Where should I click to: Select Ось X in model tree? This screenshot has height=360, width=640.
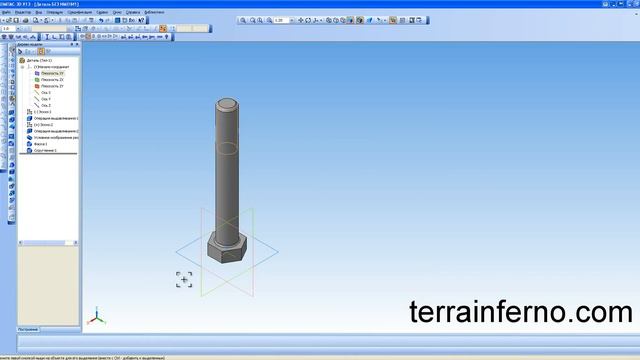coord(46,93)
